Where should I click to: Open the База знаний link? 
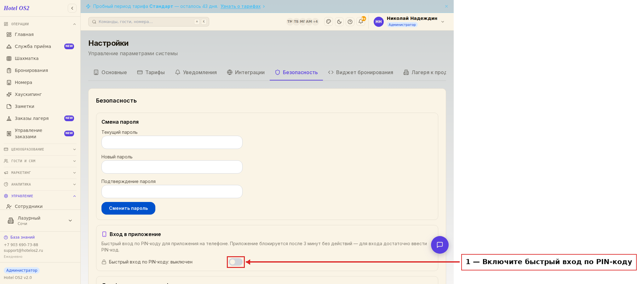(22, 237)
